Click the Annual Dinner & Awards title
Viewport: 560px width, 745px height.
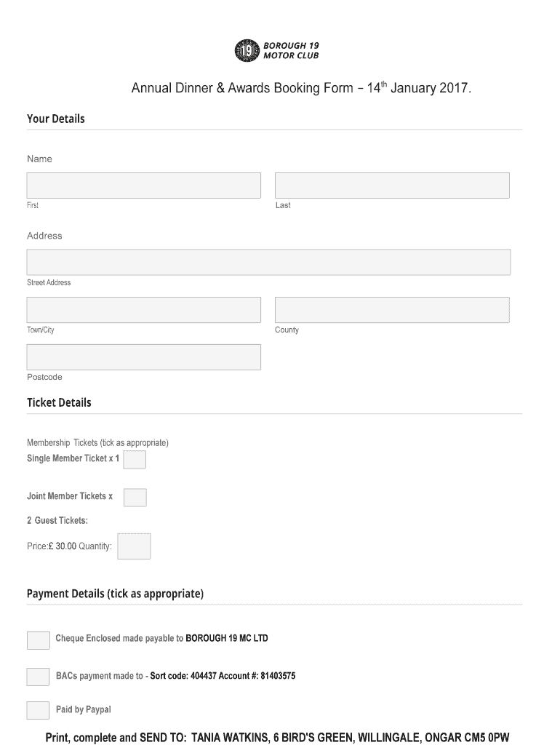point(301,89)
